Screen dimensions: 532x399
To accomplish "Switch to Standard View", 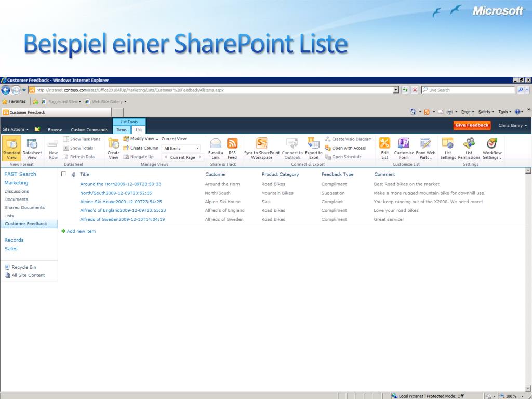I will (x=11, y=148).
